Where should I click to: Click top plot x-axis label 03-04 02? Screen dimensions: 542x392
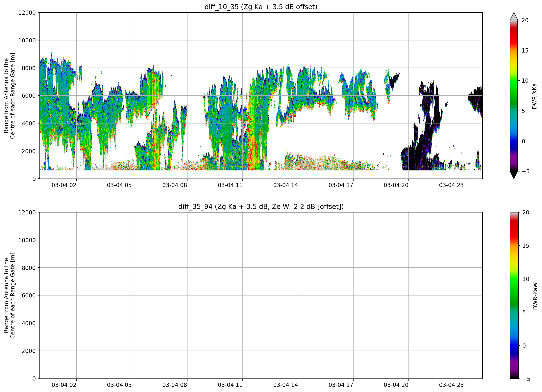pyautogui.click(x=64, y=185)
